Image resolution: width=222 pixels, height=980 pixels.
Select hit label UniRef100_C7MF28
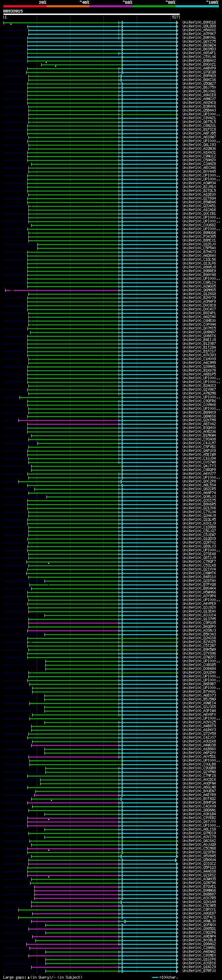(199, 776)
